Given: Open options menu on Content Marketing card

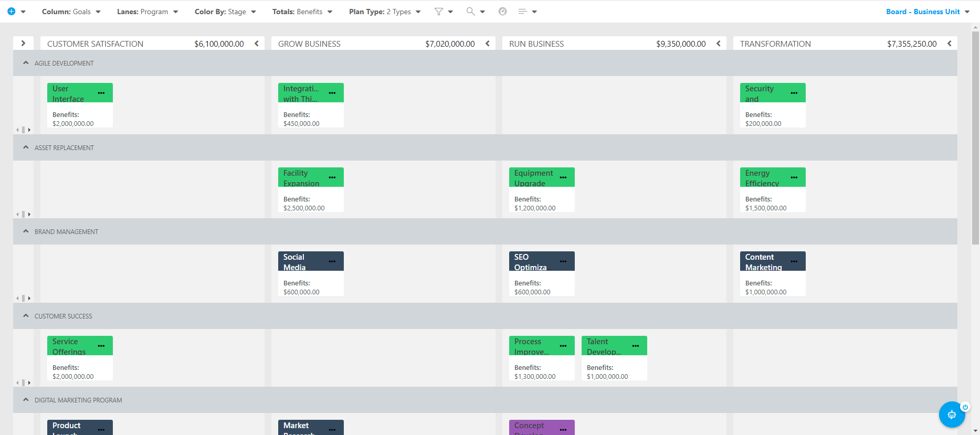Looking at the screenshot, I should point(794,262).
